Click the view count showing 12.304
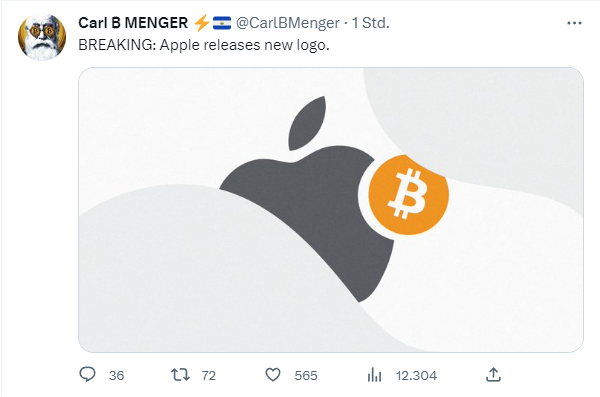This screenshot has height=397, width=600. [x=416, y=376]
